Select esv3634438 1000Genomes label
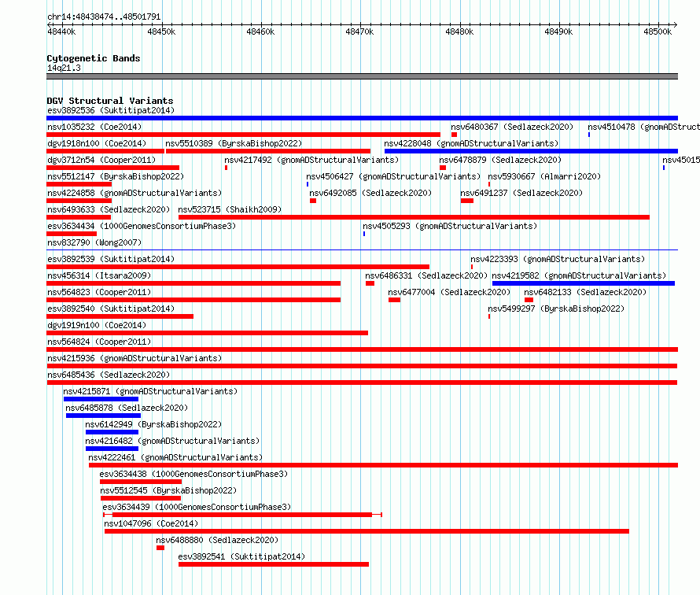This screenshot has width=700, height=595. 193,474
